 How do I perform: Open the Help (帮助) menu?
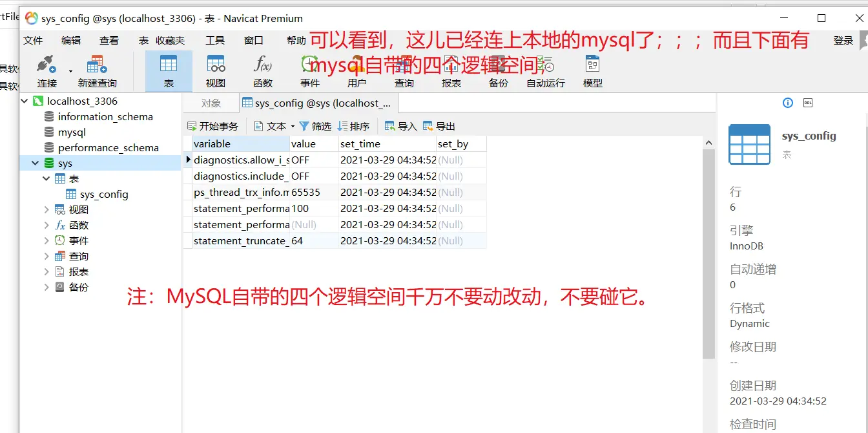pos(296,41)
